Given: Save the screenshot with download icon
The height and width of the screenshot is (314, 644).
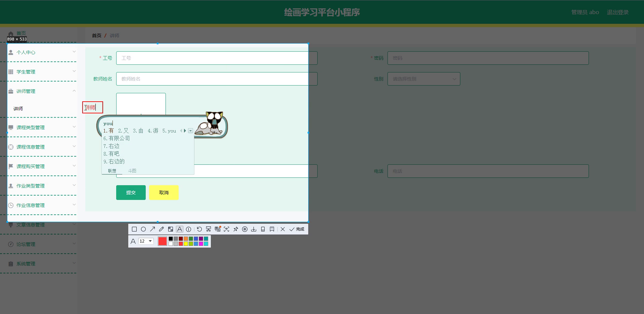Looking at the screenshot, I should click(254, 229).
